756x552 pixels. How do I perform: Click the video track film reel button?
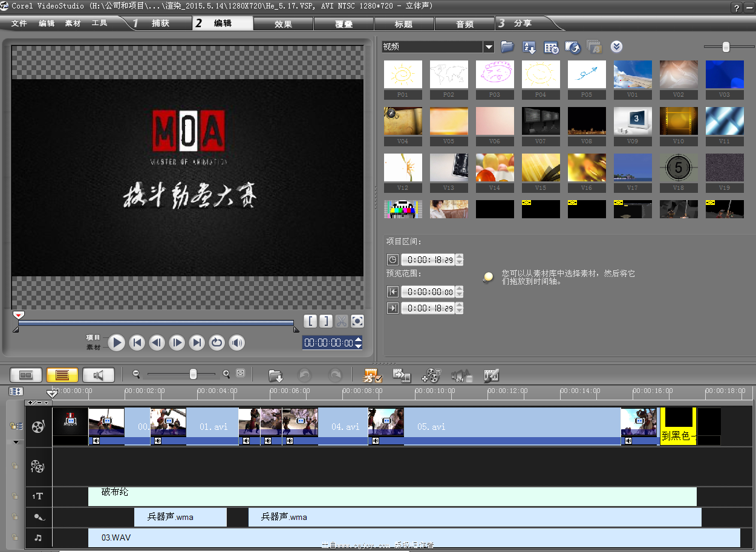pos(38,426)
